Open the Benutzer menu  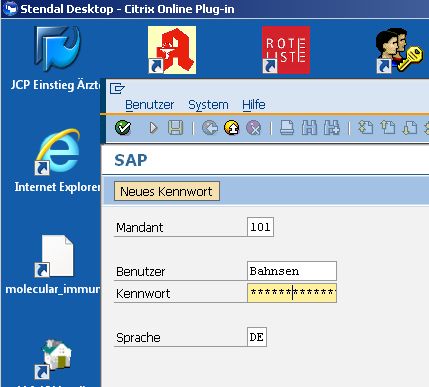[x=149, y=105]
